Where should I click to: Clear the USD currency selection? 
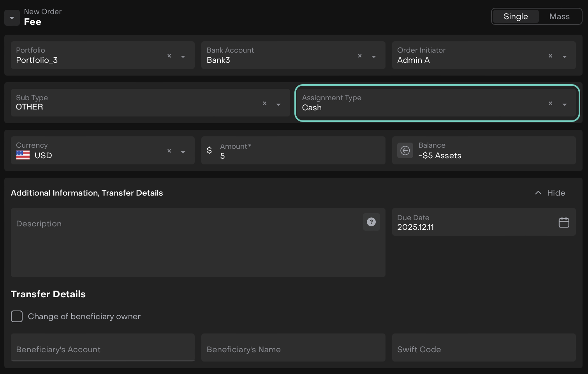[x=169, y=151]
